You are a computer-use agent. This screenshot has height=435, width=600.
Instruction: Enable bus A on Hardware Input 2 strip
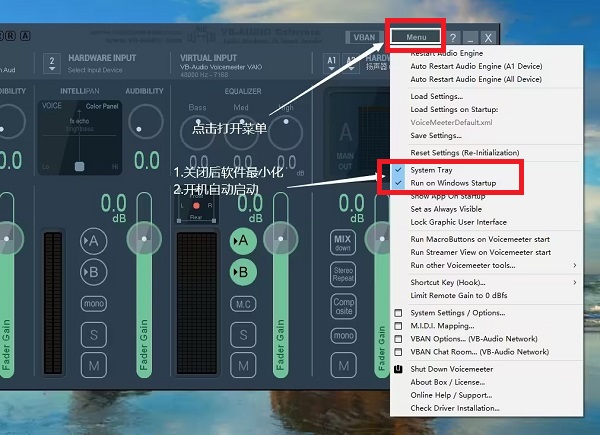[94, 241]
